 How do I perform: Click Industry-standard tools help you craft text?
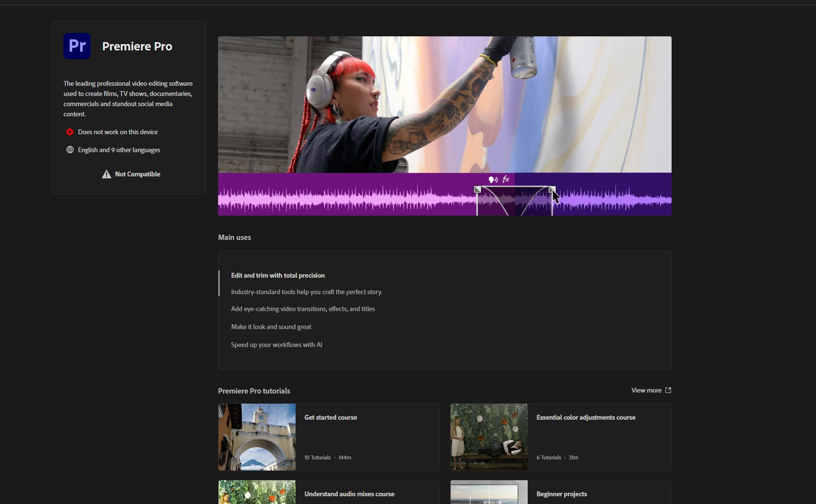point(307,292)
